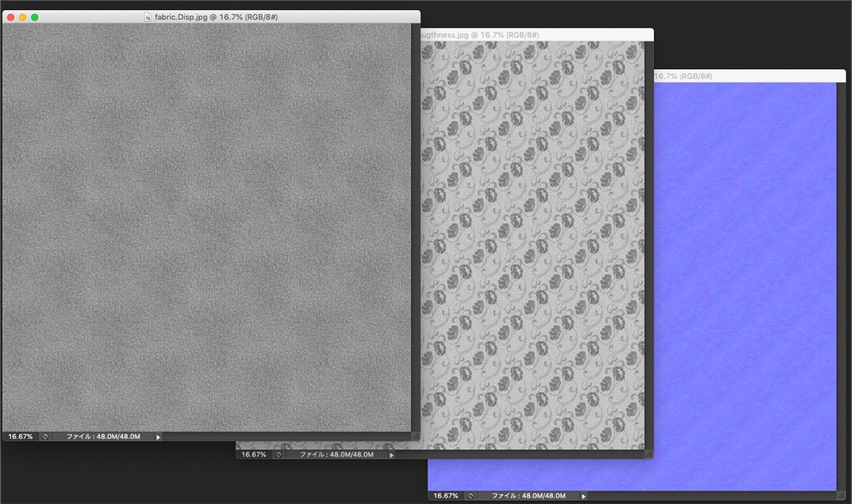
Task: Open status bar arrow menu in normal map window
Action: [583, 496]
